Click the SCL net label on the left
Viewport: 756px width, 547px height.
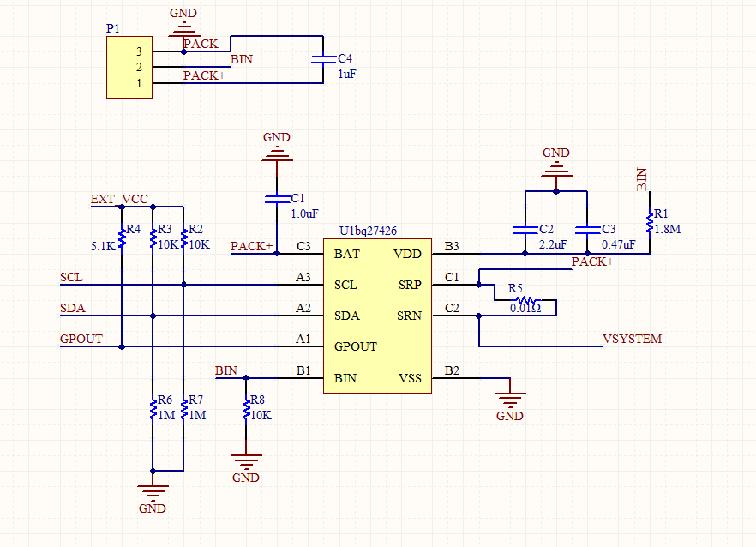point(71,278)
